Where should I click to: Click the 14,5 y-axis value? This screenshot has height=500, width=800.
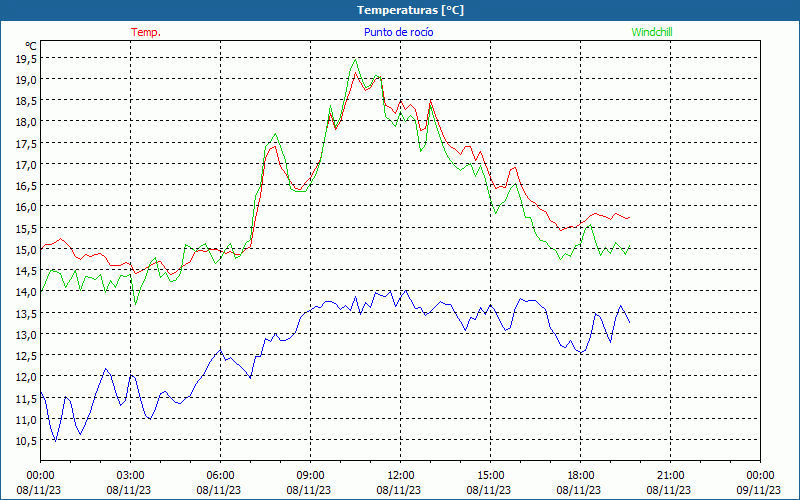tap(26, 271)
